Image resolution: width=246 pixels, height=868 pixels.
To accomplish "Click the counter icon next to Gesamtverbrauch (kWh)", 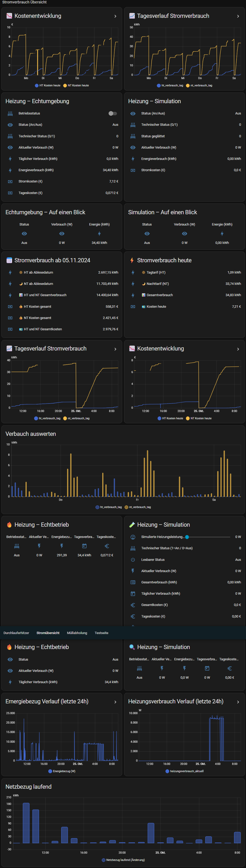I will (133, 582).
